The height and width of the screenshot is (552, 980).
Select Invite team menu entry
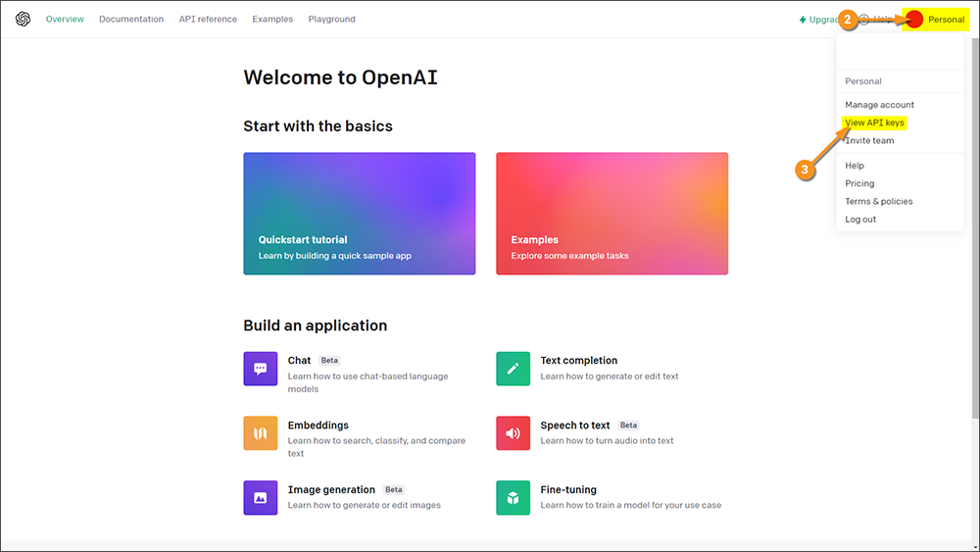[869, 140]
